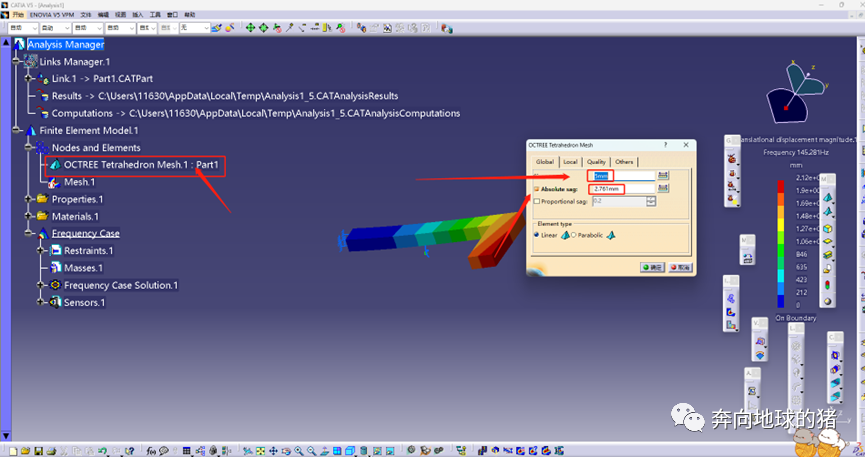This screenshot has height=457, width=865.
Task: Click the traffic light compute icon
Action: (827, 285)
